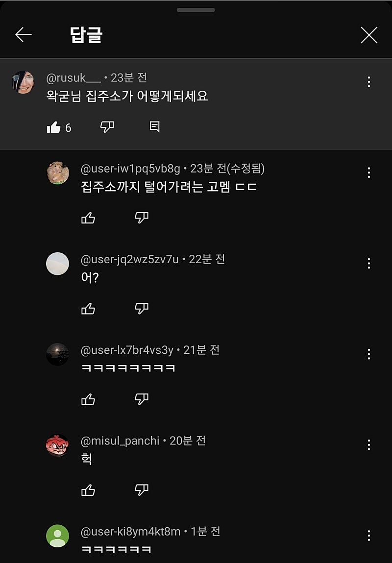
Task: Close the 답글 replies panel
Action: (x=368, y=35)
